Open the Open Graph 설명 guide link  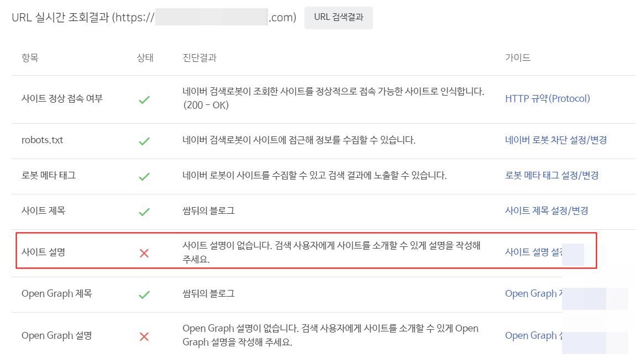pos(533,335)
